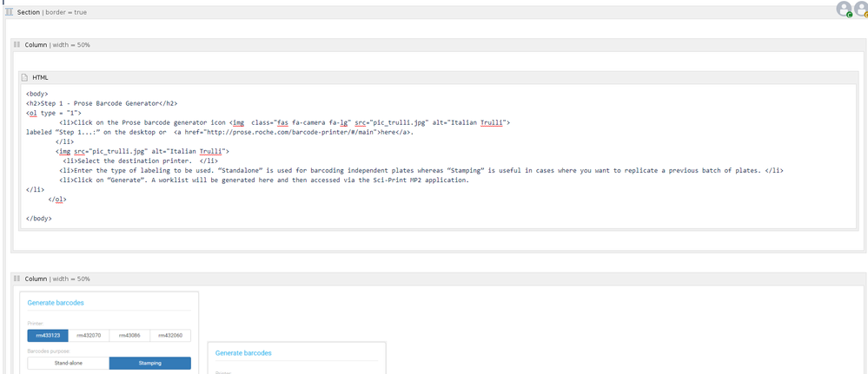Viewport: 868px width, 374px height.
Task: Click the closing </body> tag line
Action: coord(39,218)
